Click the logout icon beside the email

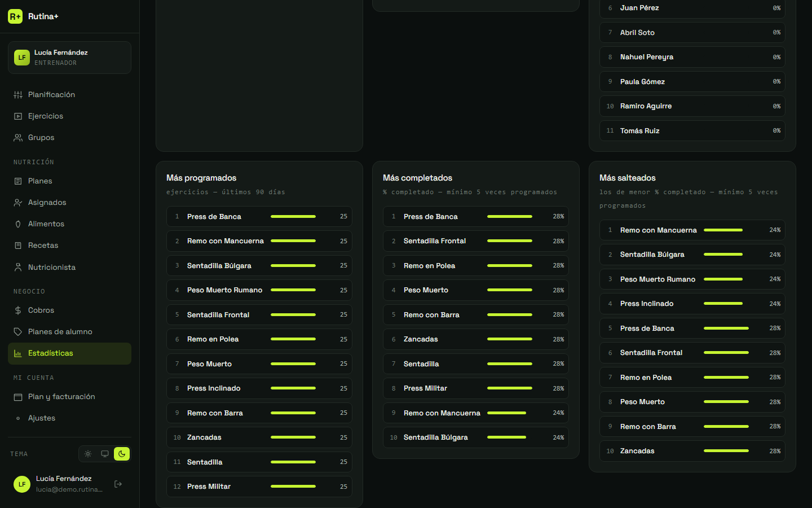click(118, 484)
